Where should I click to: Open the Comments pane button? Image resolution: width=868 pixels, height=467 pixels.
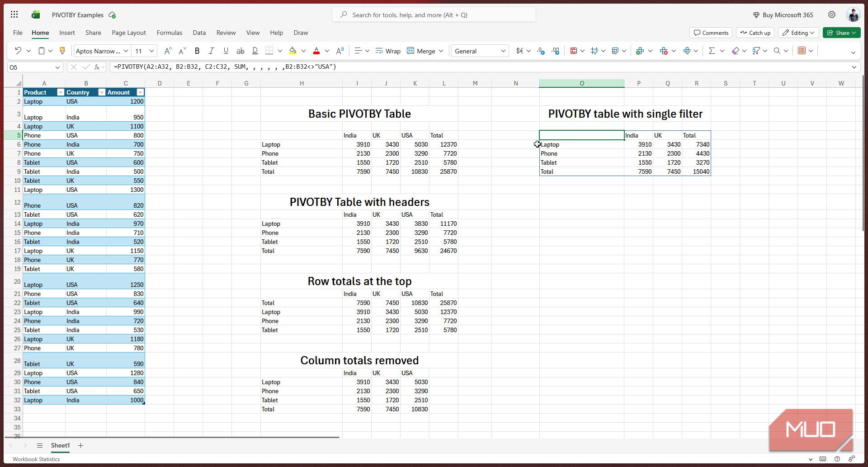711,33
